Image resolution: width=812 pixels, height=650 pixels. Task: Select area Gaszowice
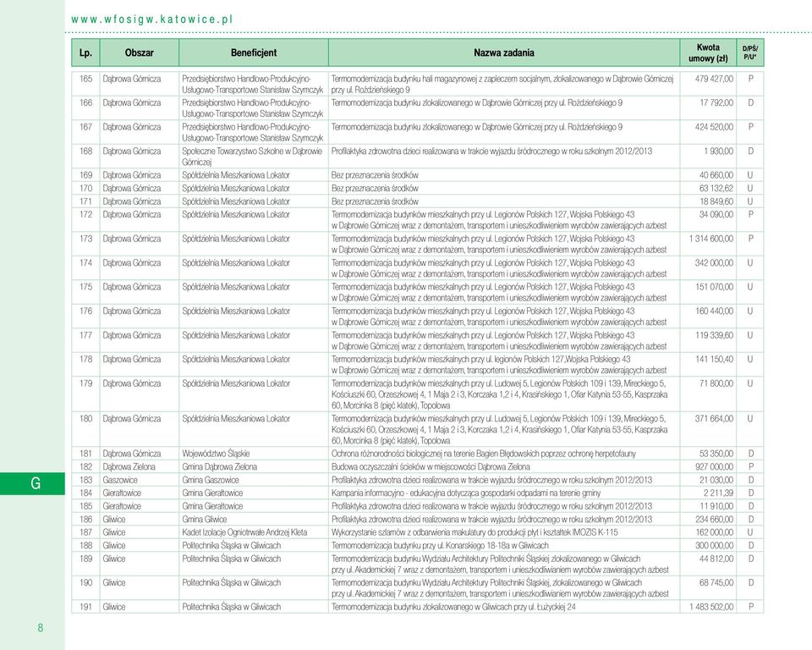click(120, 480)
